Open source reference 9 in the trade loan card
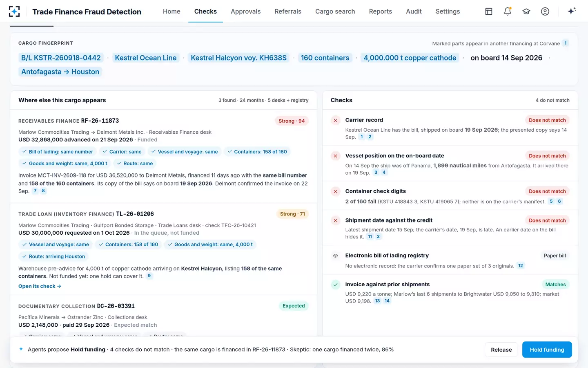The image size is (588, 368). tap(149, 276)
